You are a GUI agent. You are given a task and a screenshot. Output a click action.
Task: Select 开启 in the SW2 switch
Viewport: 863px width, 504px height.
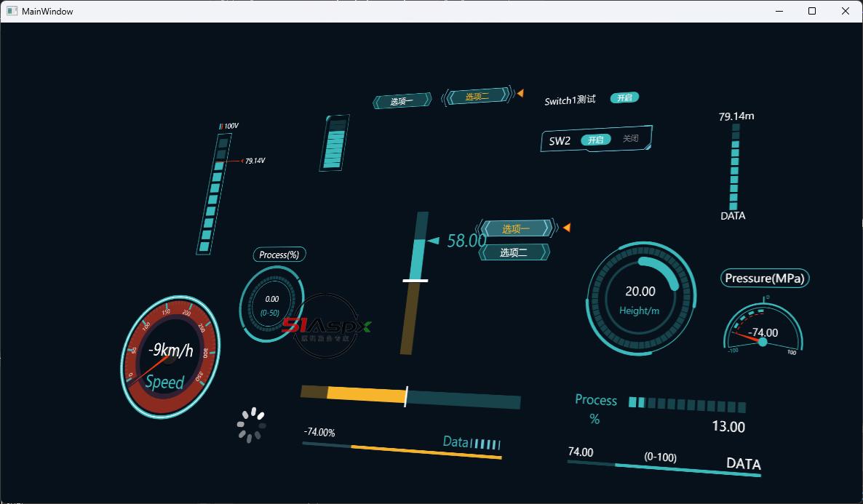pyautogui.click(x=595, y=140)
